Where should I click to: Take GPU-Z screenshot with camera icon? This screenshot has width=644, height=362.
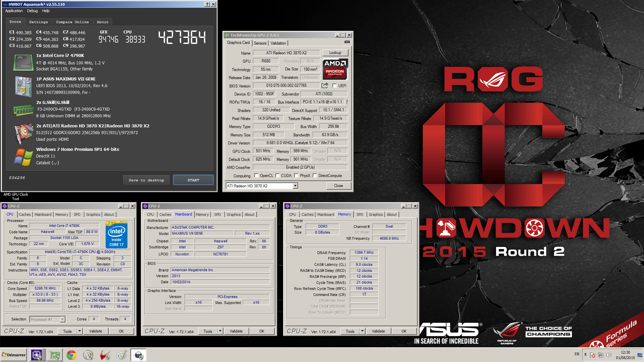point(347,42)
